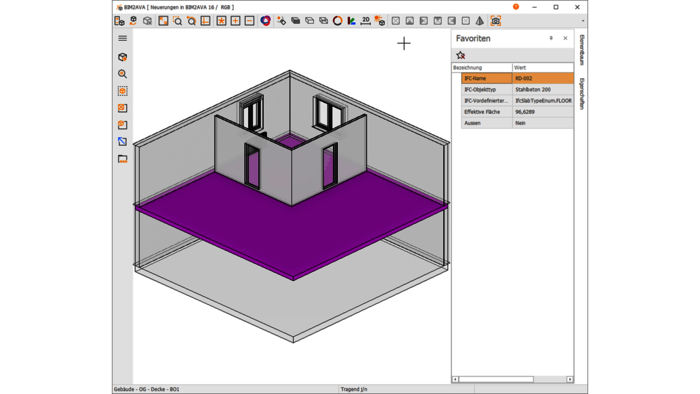Open the hamburger menu in left sidebar

tap(122, 38)
